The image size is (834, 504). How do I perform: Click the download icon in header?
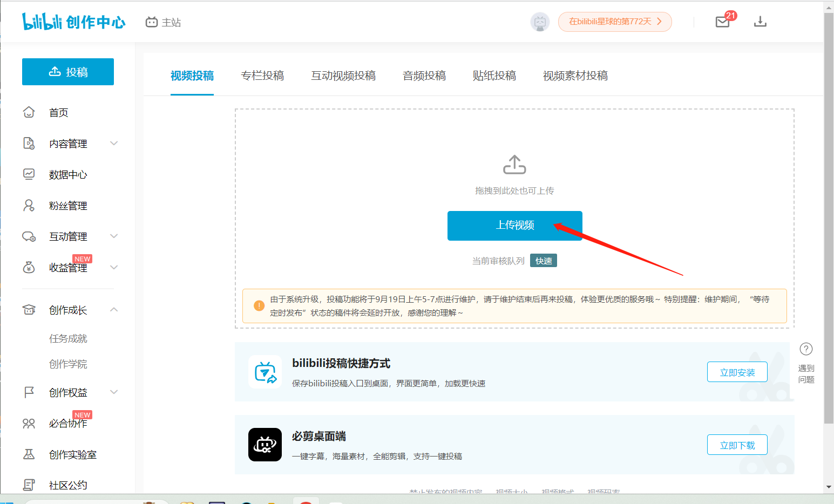[x=760, y=22]
